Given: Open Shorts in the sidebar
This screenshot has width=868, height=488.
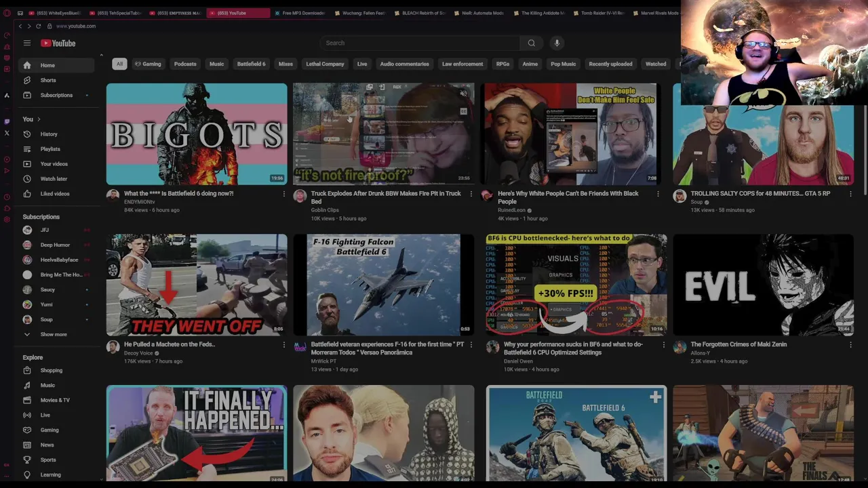Looking at the screenshot, I should (58, 80).
